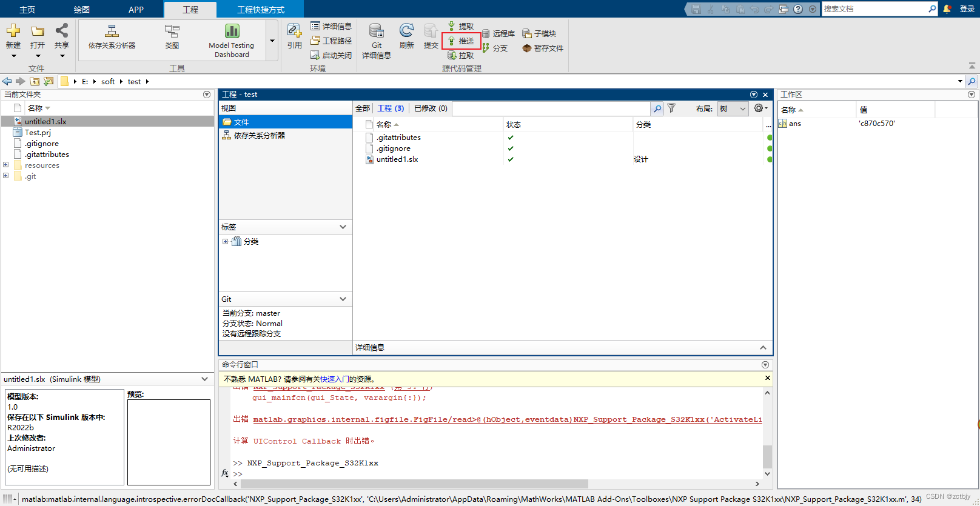Click the 新建 (New) plus icon

click(13, 31)
